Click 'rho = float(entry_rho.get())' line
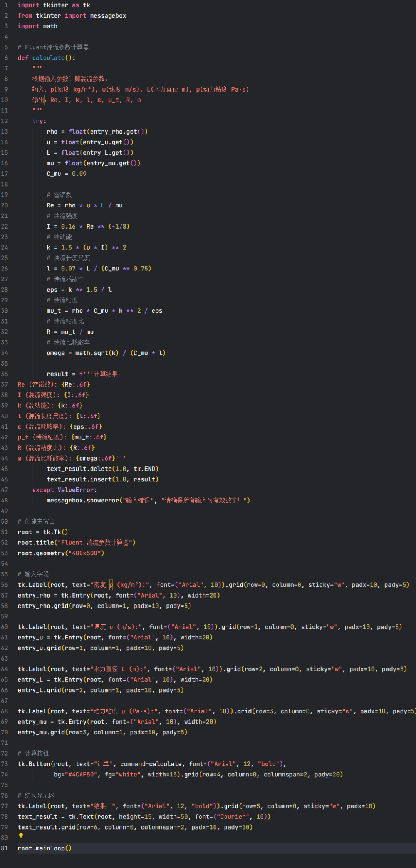This screenshot has width=416, height=868. (97, 132)
